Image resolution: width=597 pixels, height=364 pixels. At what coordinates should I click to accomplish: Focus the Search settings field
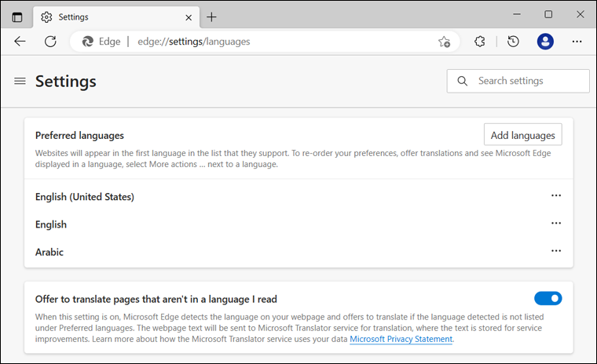click(x=518, y=81)
